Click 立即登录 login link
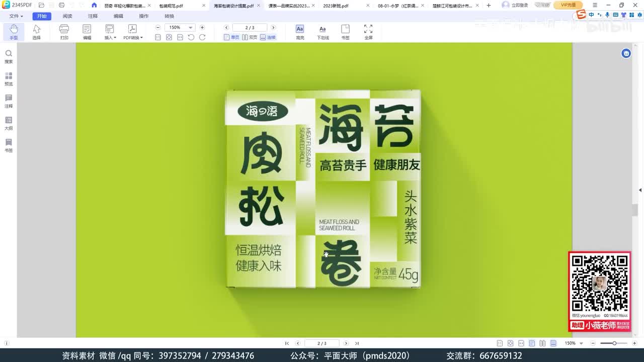Image resolution: width=644 pixels, height=362 pixels. point(520,5)
